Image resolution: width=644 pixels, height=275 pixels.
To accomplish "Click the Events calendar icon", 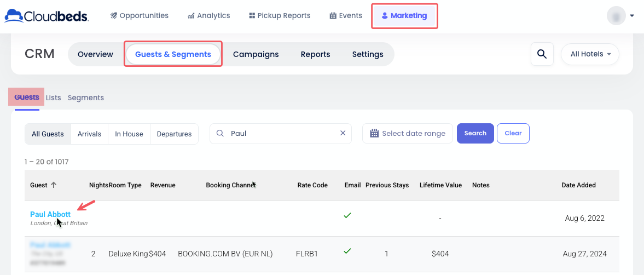I will [x=333, y=16].
